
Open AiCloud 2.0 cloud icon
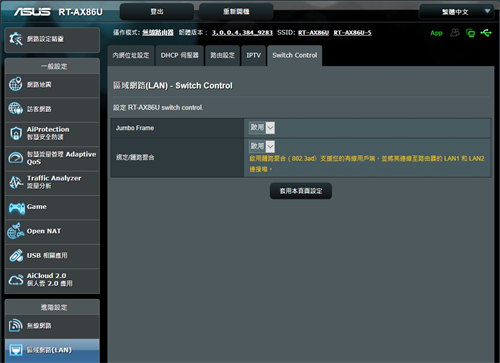coord(16,280)
